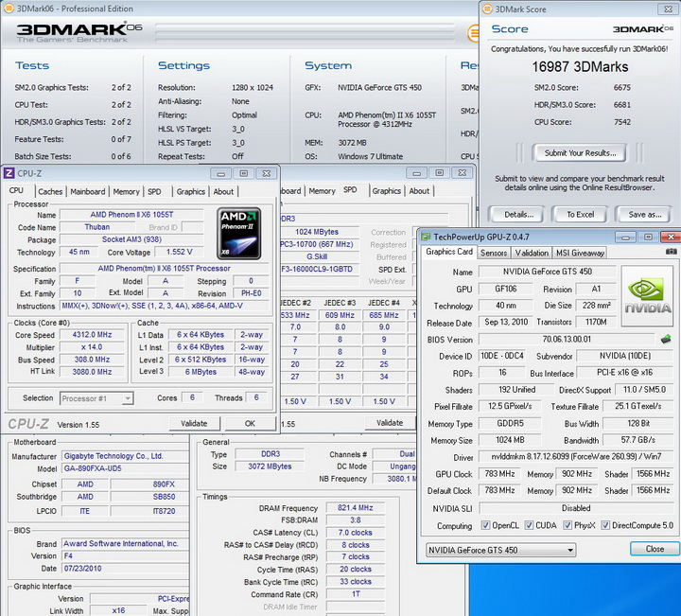Click the CPU Name field AMD Phenom II X6 1055T
Viewport: 681px width, 616px height.
click(131, 215)
